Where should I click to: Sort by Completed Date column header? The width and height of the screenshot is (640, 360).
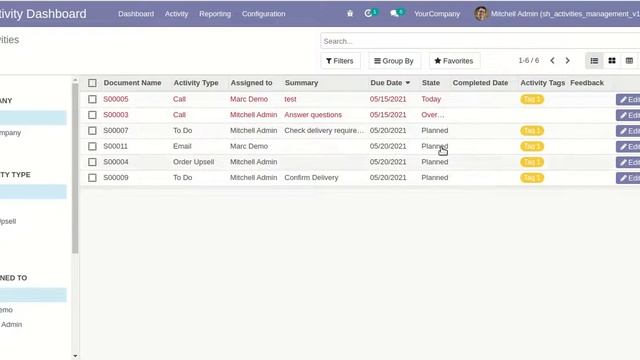[x=480, y=83]
